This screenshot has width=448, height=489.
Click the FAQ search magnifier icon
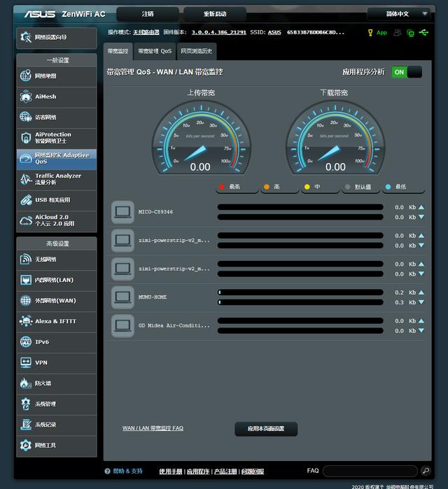pos(426,472)
